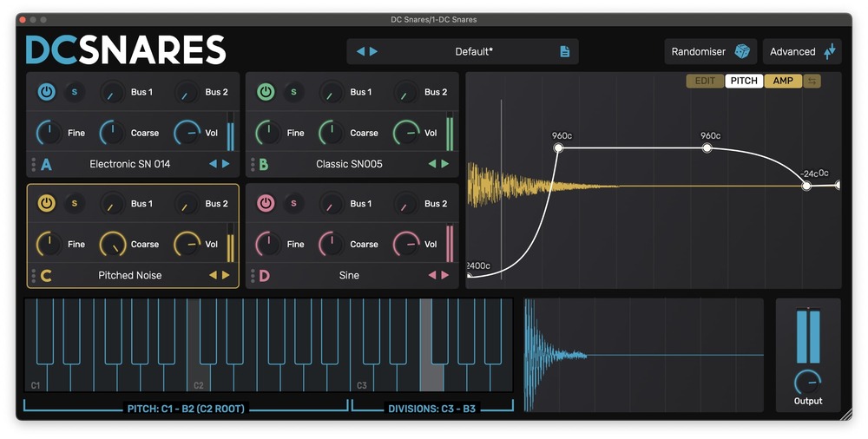Click the Randomiser button label
This screenshot has width=868, height=439.
pos(699,51)
